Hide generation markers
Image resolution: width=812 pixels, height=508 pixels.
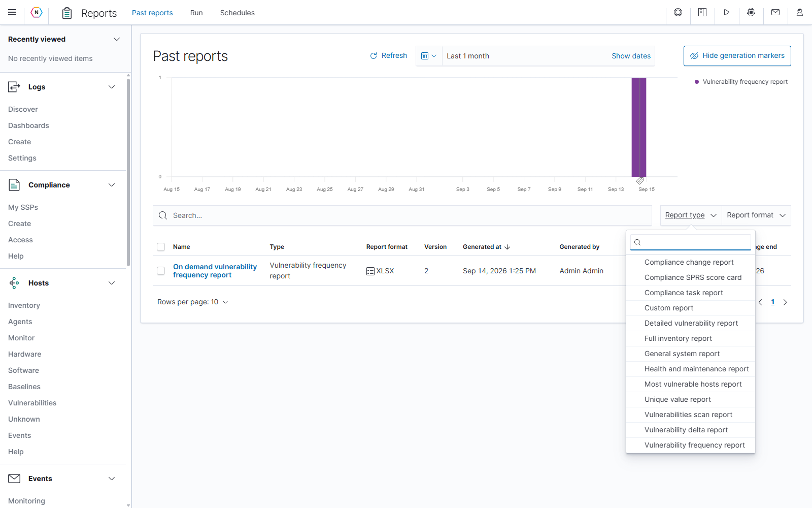pos(737,56)
